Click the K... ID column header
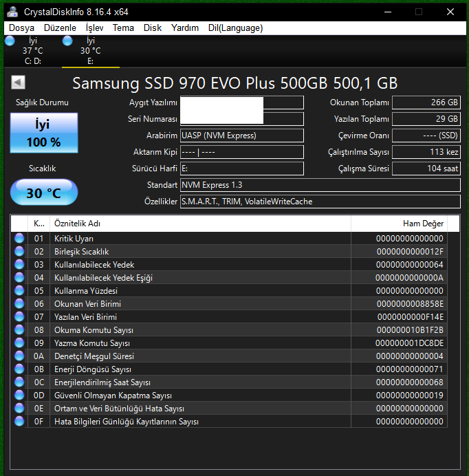The width and height of the screenshot is (469, 476). pyautogui.click(x=39, y=224)
